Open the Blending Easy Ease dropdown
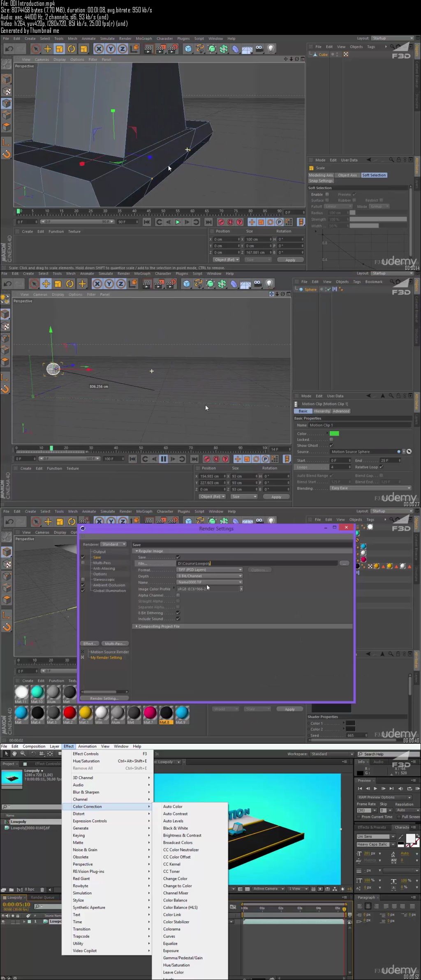 370,488
